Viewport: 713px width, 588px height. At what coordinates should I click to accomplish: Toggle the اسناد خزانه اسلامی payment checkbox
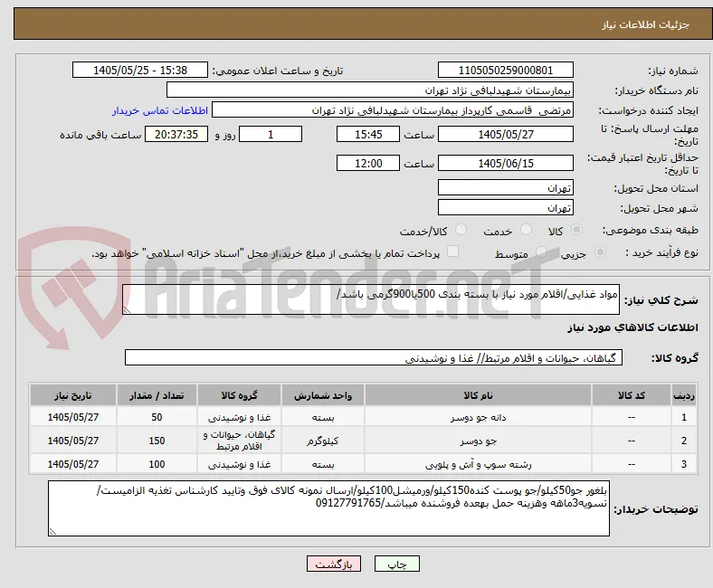tap(453, 251)
